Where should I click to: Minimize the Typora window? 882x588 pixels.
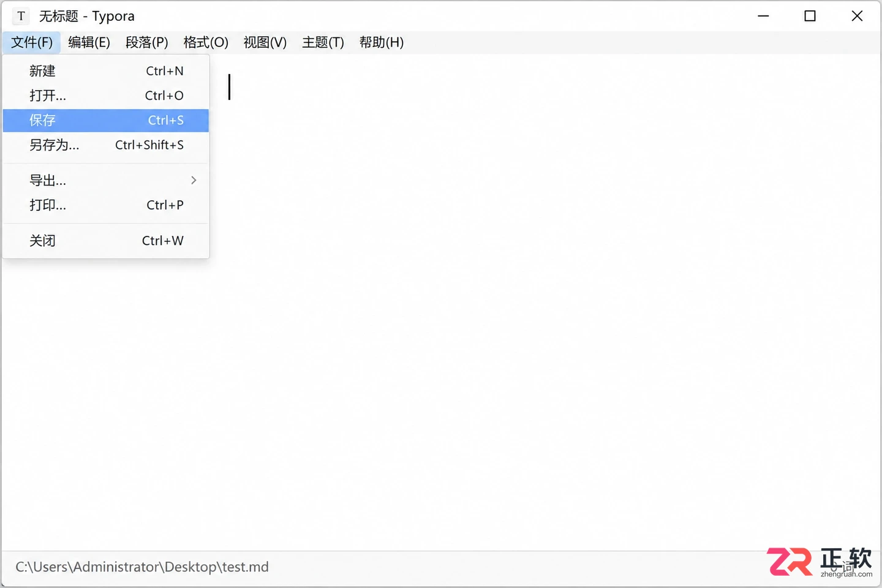point(763,16)
